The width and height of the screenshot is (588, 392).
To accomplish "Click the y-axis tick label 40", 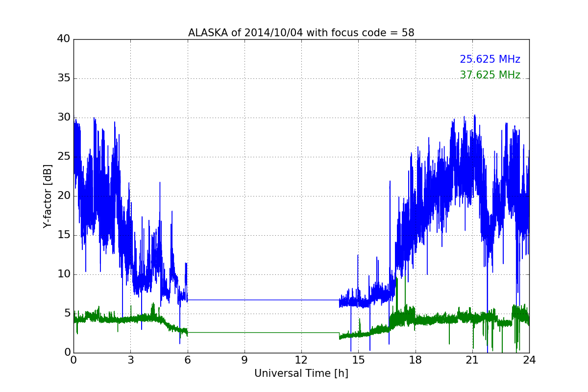I will tap(64, 39).
